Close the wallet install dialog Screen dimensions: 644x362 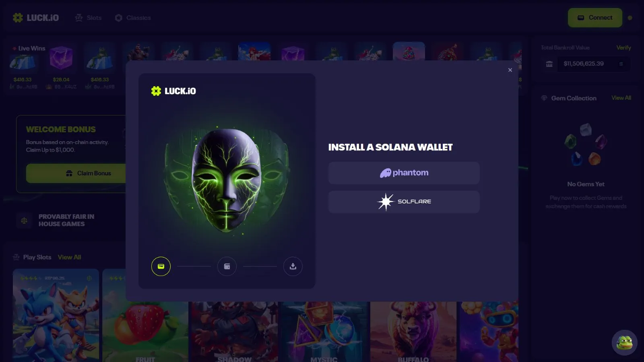510,70
